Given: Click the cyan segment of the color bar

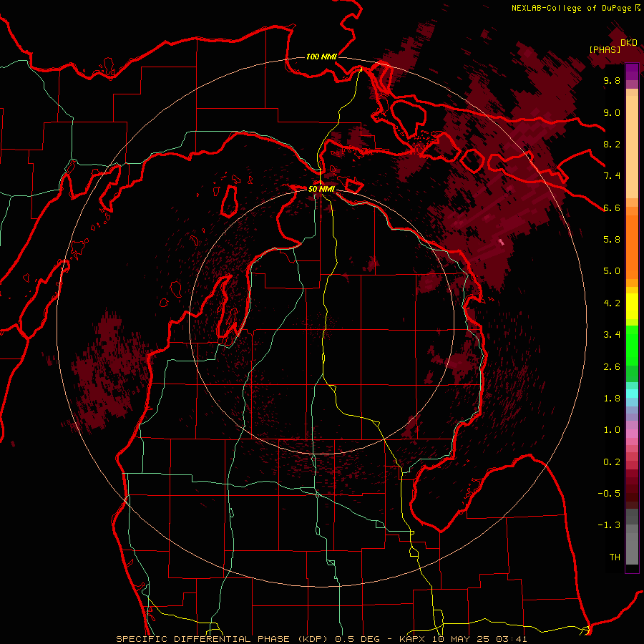Looking at the screenshot, I should pyautogui.click(x=632, y=393).
